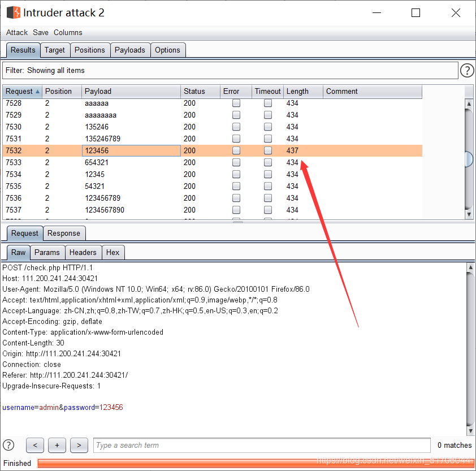Click the search term input field
The height and width of the screenshot is (471, 476).
262,445
